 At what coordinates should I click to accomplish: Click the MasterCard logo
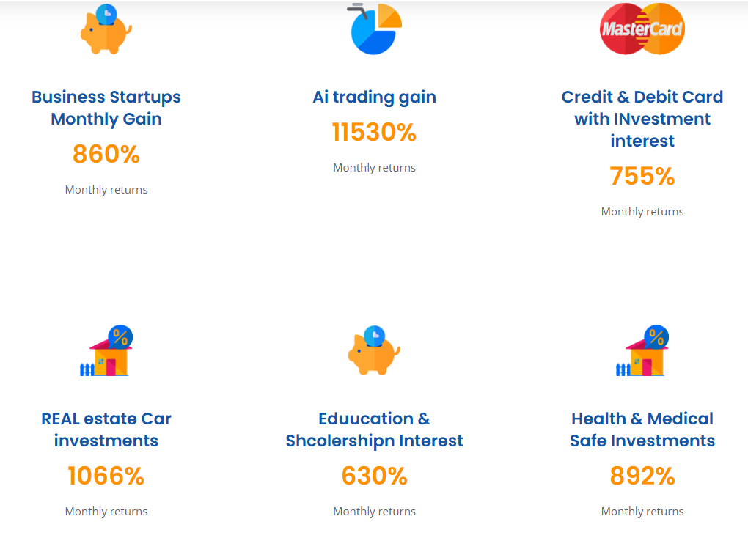coord(642,29)
